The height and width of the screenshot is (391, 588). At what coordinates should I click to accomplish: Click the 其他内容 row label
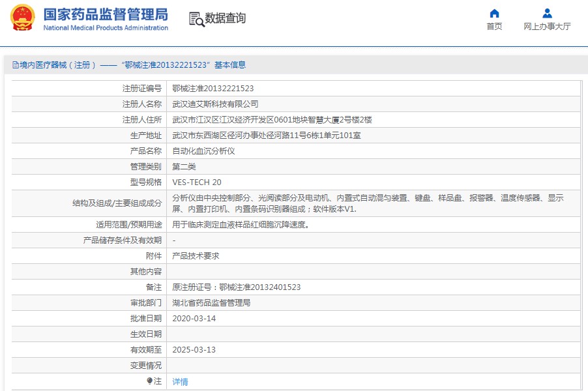click(146, 272)
